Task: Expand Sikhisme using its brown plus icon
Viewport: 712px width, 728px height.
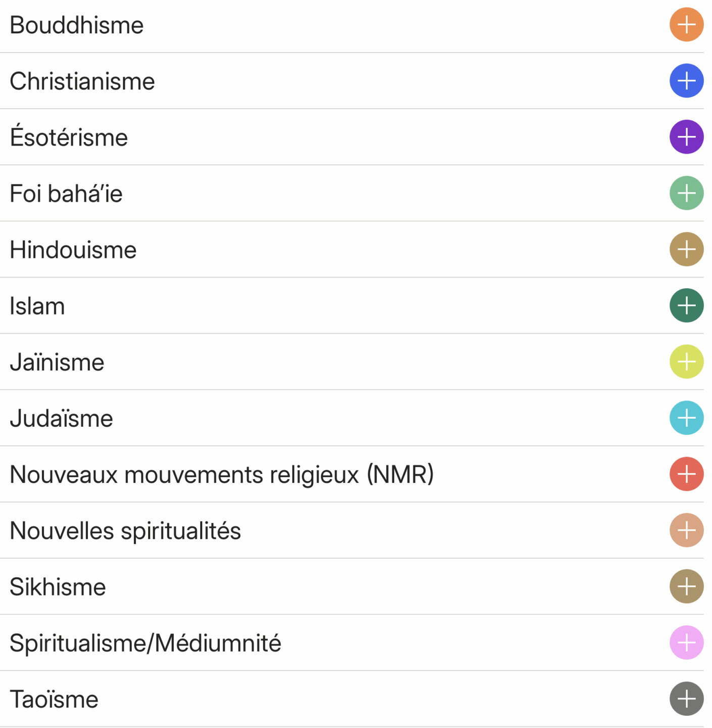Action: (x=686, y=586)
